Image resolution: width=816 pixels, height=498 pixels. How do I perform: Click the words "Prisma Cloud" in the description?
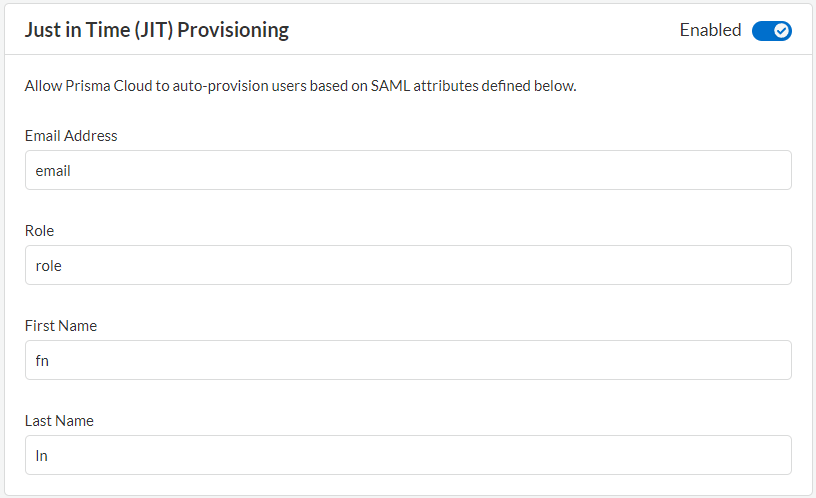point(104,86)
